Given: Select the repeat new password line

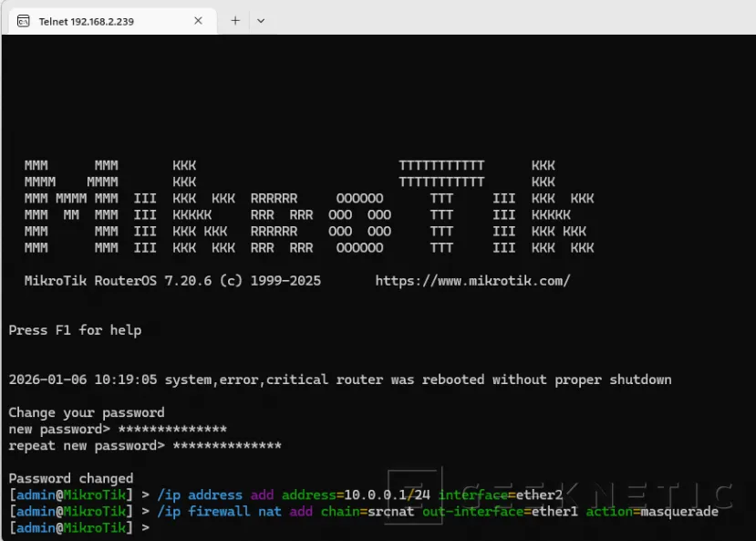Looking at the screenshot, I should [x=146, y=446].
